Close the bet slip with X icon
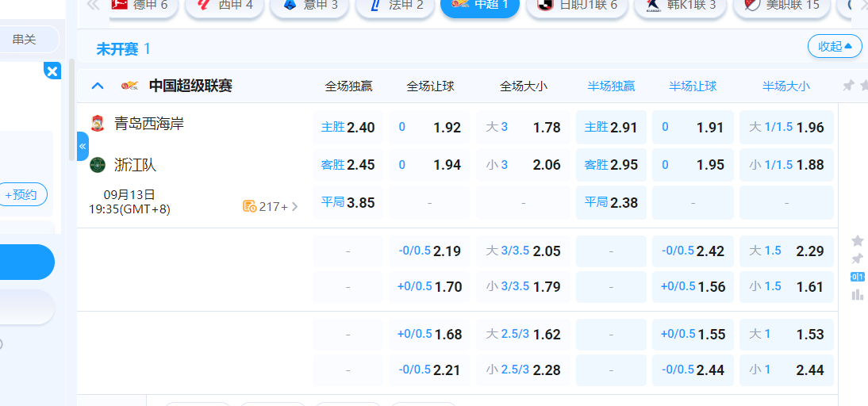This screenshot has width=868, height=406. point(52,71)
